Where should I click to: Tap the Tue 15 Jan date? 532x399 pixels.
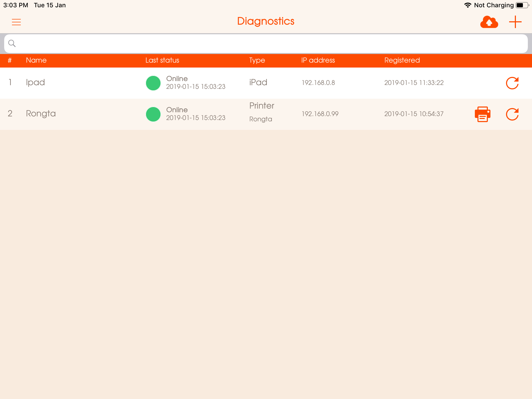50,5
